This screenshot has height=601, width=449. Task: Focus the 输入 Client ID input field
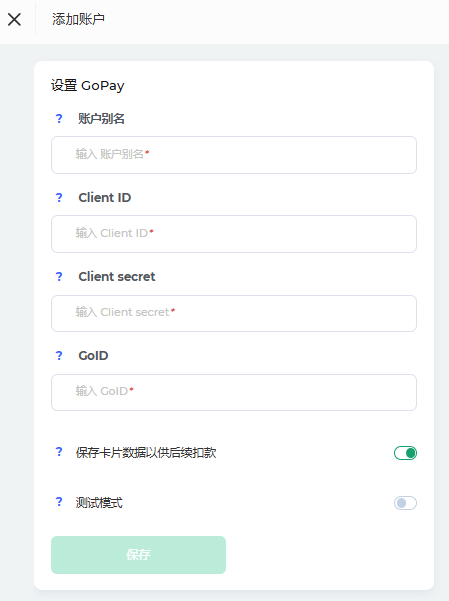point(234,234)
